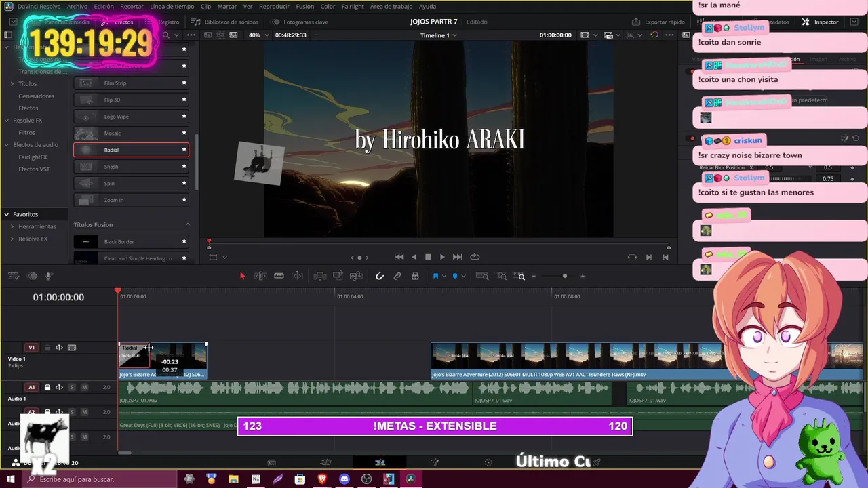Viewport: 868px width, 488px height.
Task: Click the Replace clip icon
Action: [356, 276]
